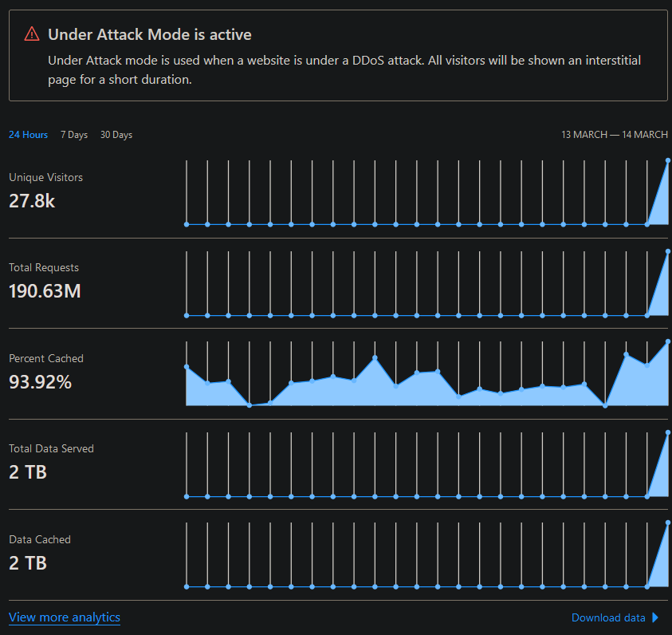Open the View more analytics link
Screen dimensions: 672x635
tap(65, 617)
